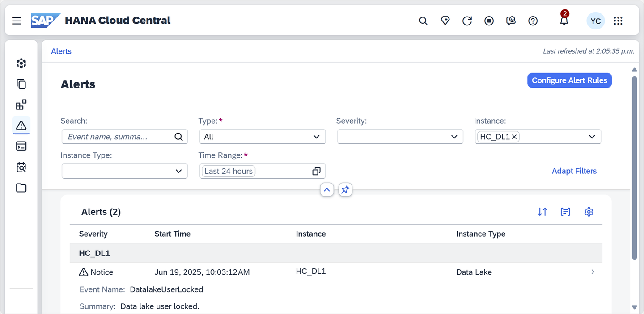Image resolution: width=644 pixels, height=314 pixels.
Task: Select the HC_DL1 group header row
Action: [336, 253]
